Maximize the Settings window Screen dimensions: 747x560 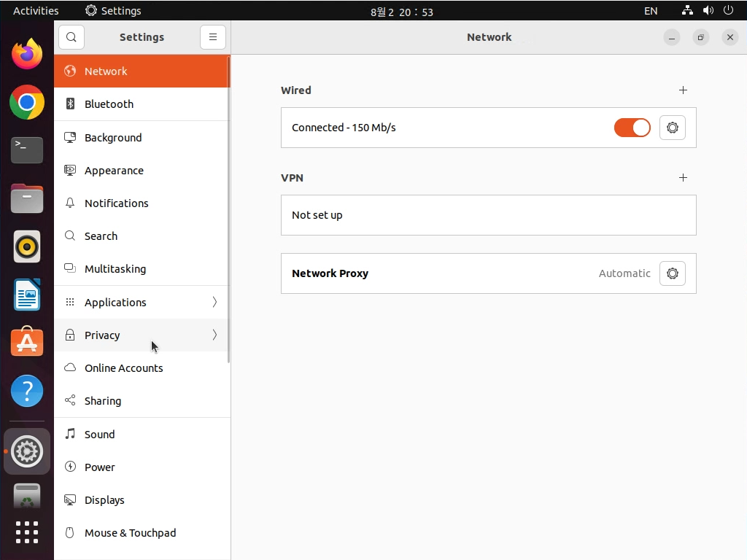click(x=700, y=37)
